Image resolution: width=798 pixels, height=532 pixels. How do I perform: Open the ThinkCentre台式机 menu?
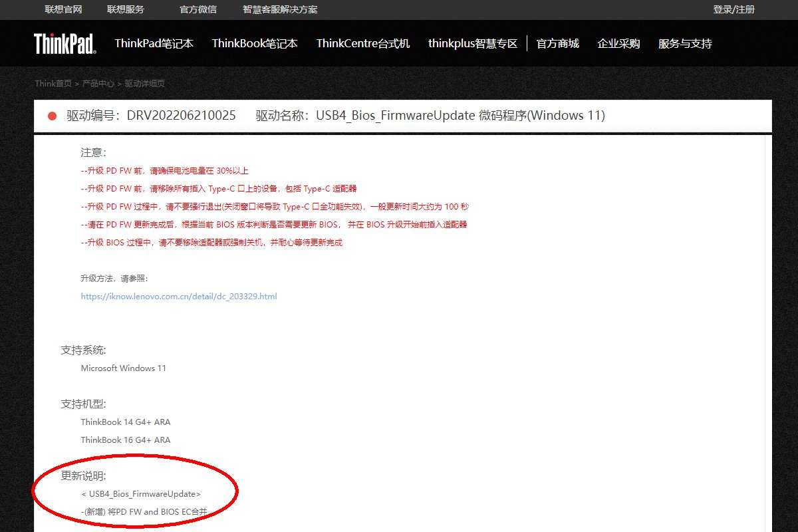363,43
